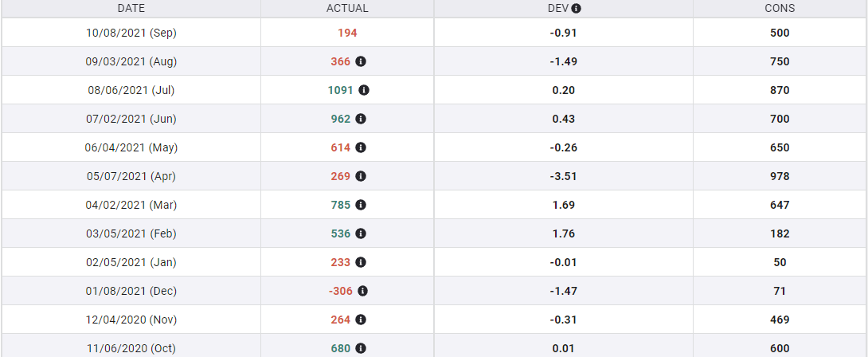The width and height of the screenshot is (868, 357).
Task: Click info icon next to 785 actual value
Action: pos(361,205)
